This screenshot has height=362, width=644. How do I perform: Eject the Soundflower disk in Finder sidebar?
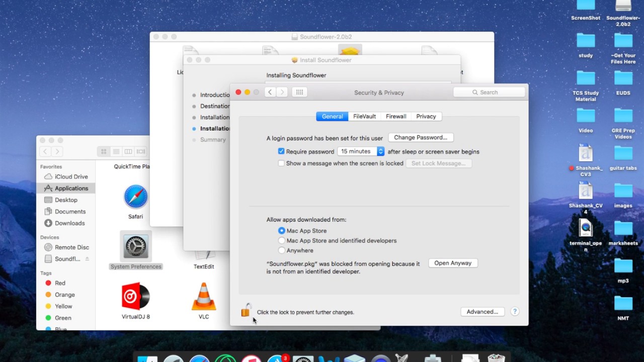pos(87,259)
